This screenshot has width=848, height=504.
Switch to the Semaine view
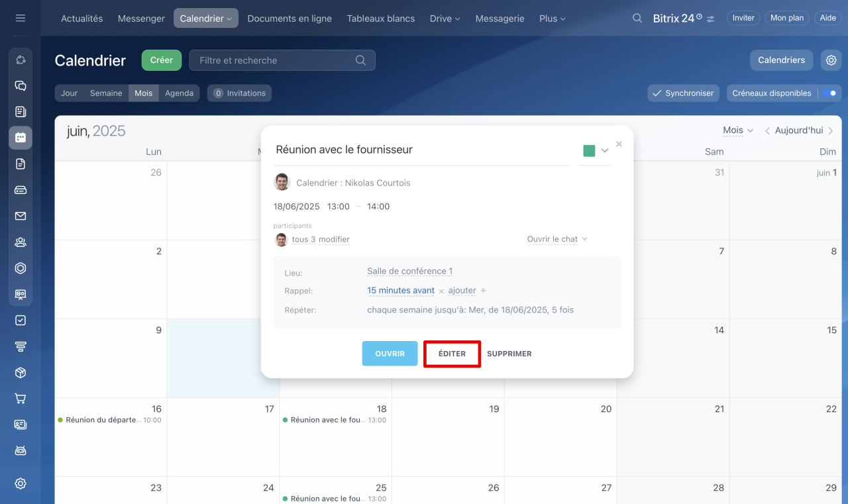[x=106, y=93]
